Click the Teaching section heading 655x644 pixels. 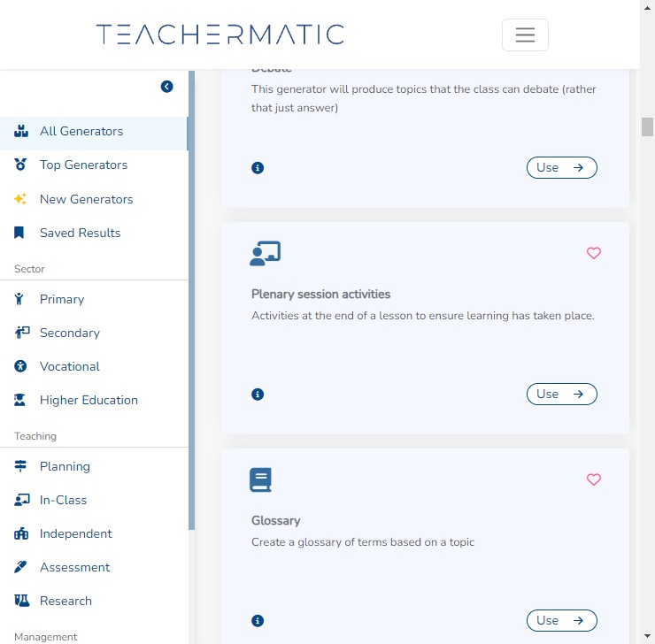click(x=35, y=436)
